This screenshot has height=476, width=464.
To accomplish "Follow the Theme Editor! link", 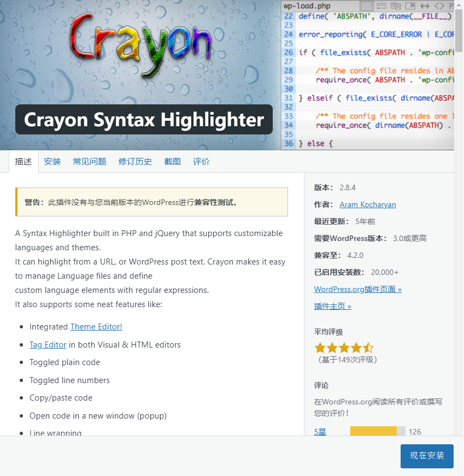I will (96, 327).
